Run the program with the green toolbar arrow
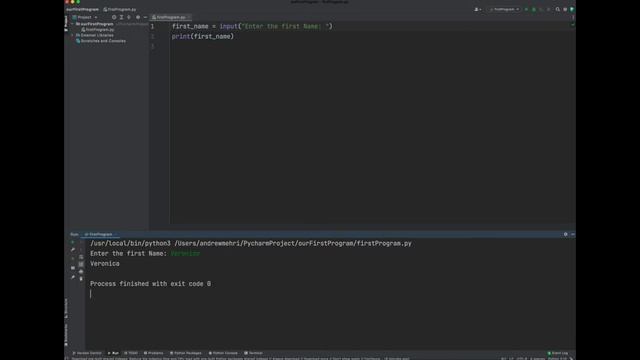Viewport: 640px width, 360px height. point(526,9)
